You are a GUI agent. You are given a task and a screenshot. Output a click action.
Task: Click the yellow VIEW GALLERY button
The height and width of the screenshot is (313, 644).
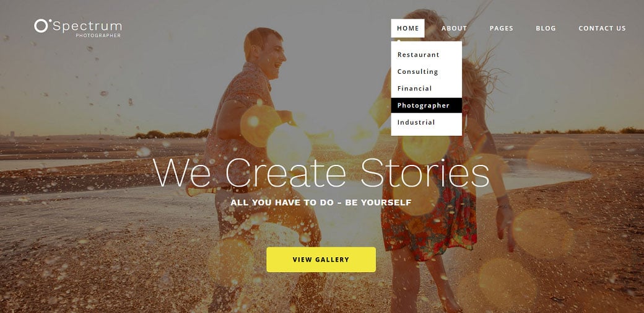coord(321,260)
